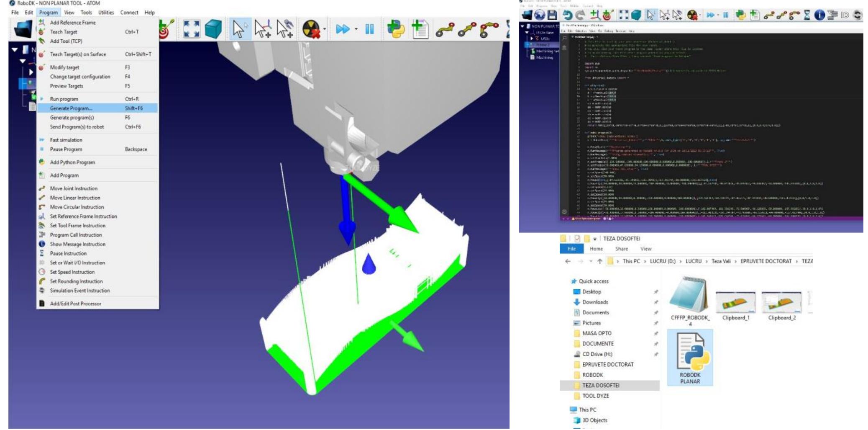Click EPRUVETE DOCTORAT in the address breadcrumb

[x=766, y=261]
